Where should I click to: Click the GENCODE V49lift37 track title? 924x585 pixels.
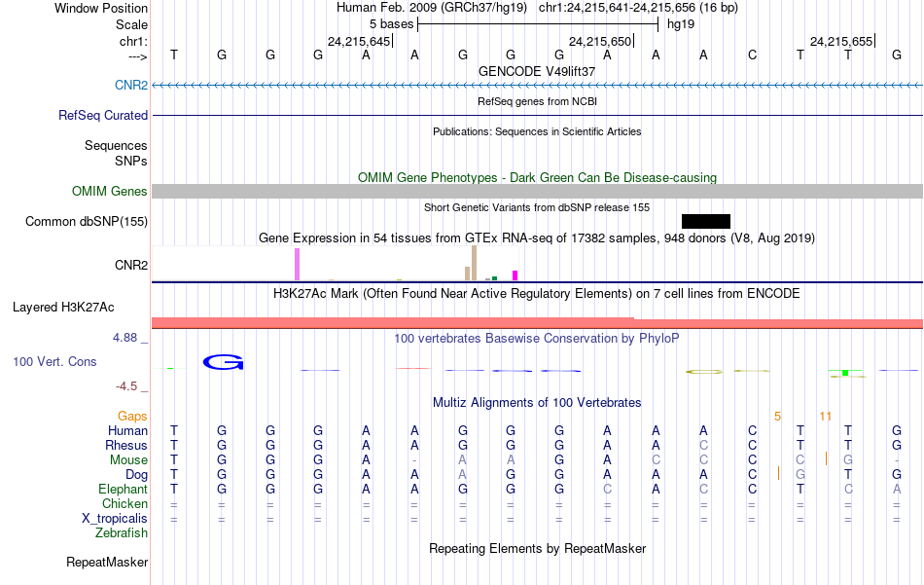pos(537,71)
